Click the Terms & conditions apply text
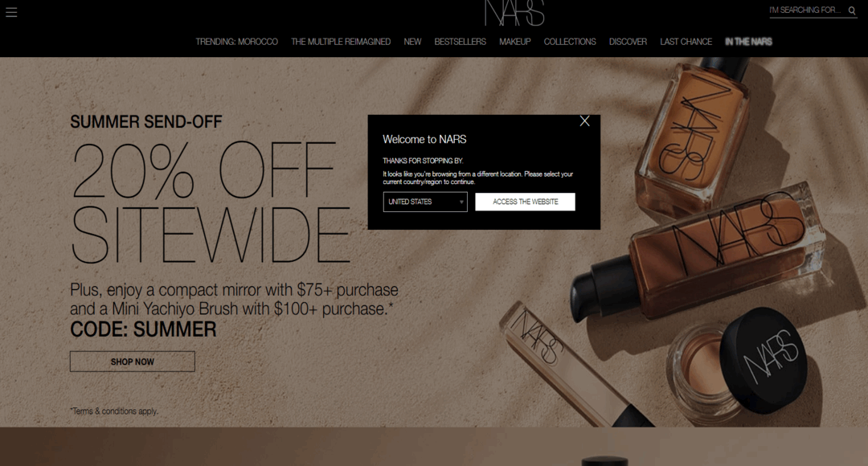The height and width of the screenshot is (466, 868). [x=114, y=411]
